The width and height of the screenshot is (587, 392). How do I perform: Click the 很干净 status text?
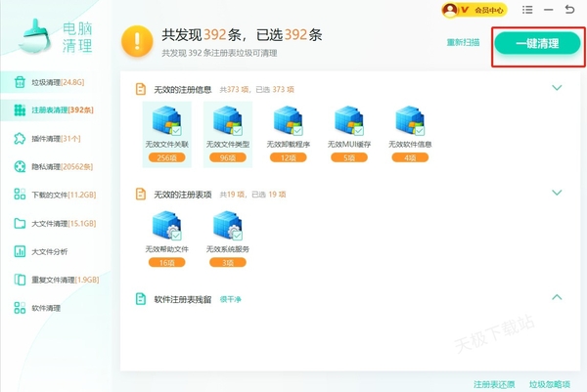coord(230,299)
